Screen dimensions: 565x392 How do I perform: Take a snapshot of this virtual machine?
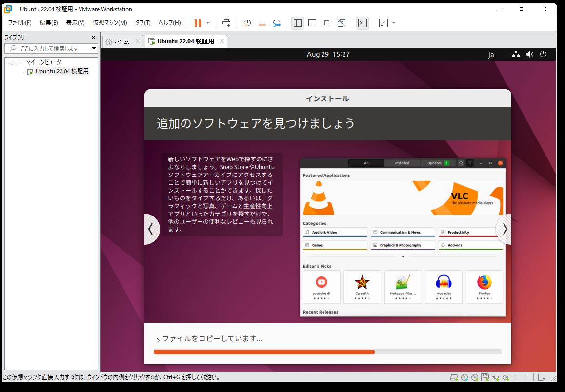tap(247, 23)
